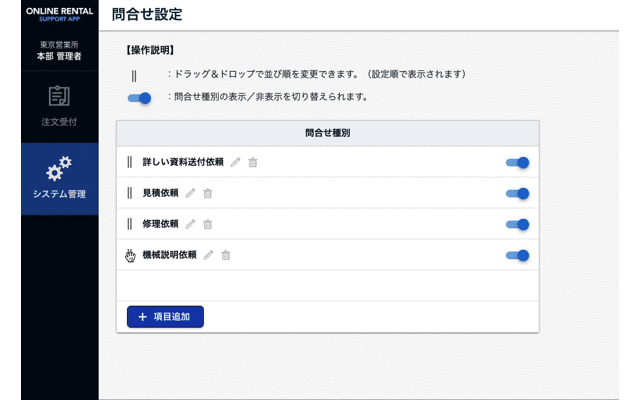Edit 機械説明依頼 using the pencil icon
640x400 pixels.
[x=208, y=255]
